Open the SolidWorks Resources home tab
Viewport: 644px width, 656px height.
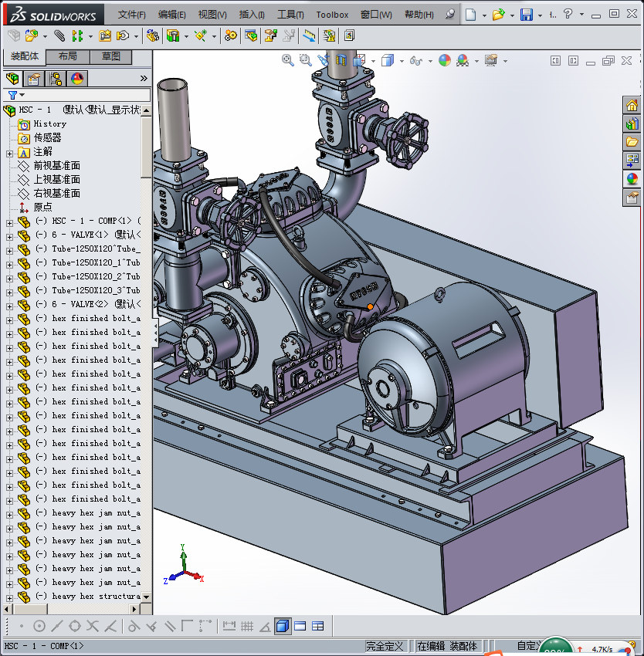pyautogui.click(x=632, y=106)
